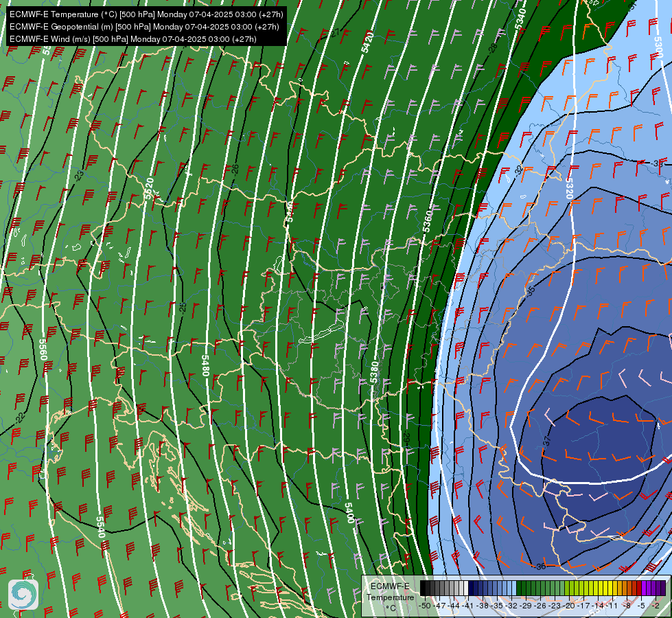Click the -2 tick label in the legend
Image resolution: width=672 pixels, height=618 pixels.
coord(656,606)
